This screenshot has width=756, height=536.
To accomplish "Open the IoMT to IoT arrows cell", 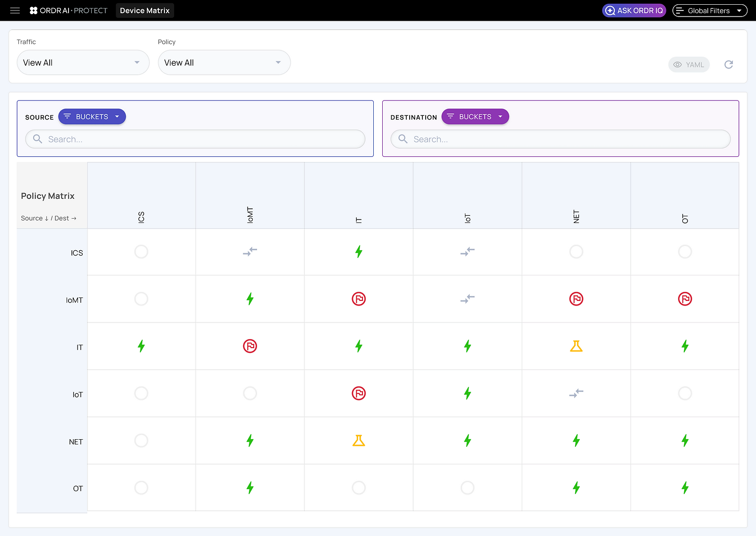I will click(x=468, y=299).
